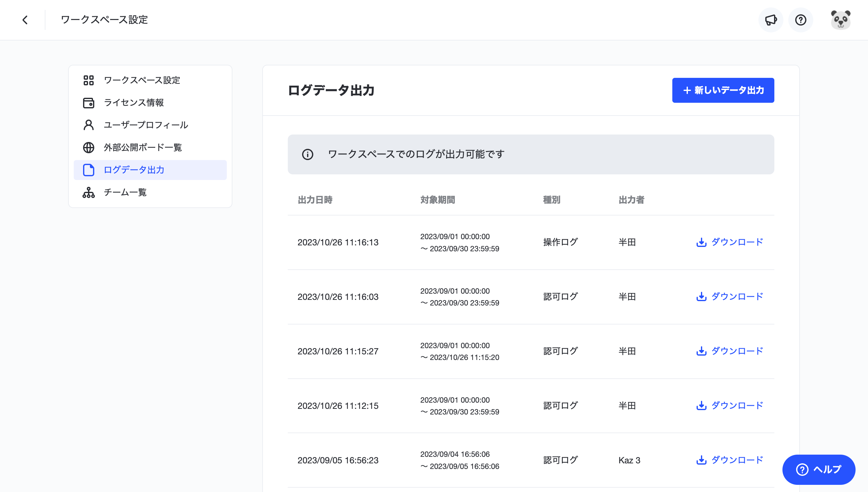The image size is (868, 492).
Task: Click the question mark help icon in header
Action: tap(800, 20)
